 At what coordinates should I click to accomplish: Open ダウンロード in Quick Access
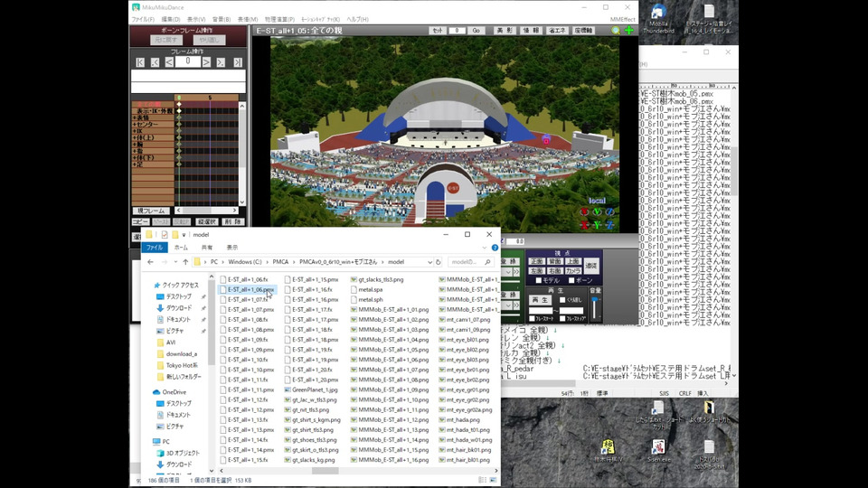[x=179, y=307]
